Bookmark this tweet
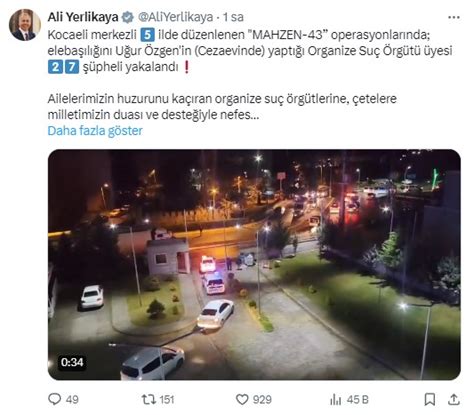 point(430,399)
